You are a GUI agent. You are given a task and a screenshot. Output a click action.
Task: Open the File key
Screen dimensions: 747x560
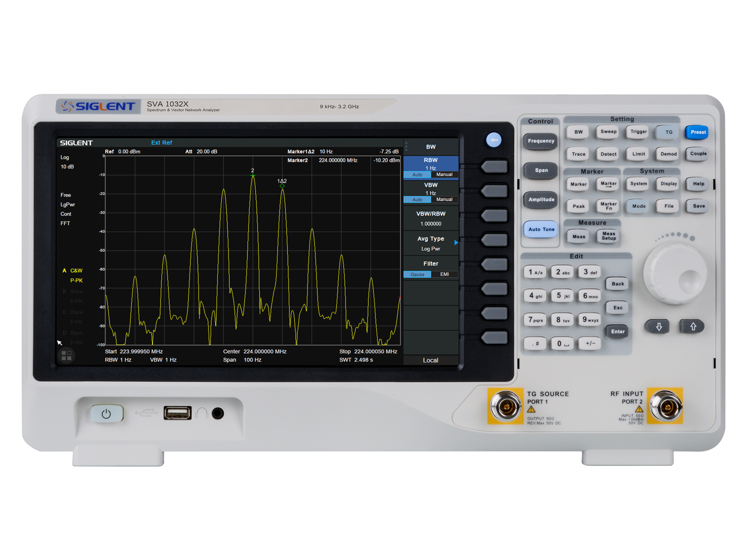[x=669, y=206]
